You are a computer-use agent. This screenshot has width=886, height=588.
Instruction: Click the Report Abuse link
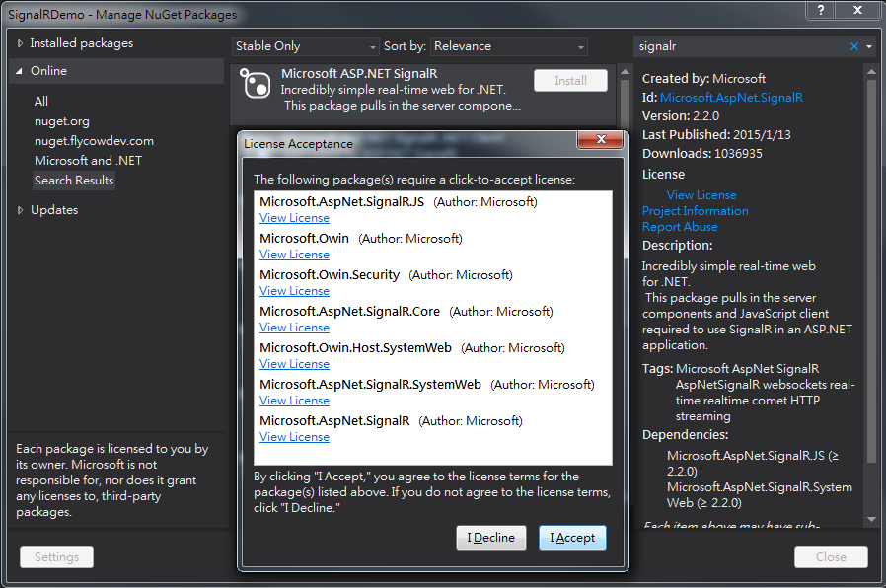[680, 226]
